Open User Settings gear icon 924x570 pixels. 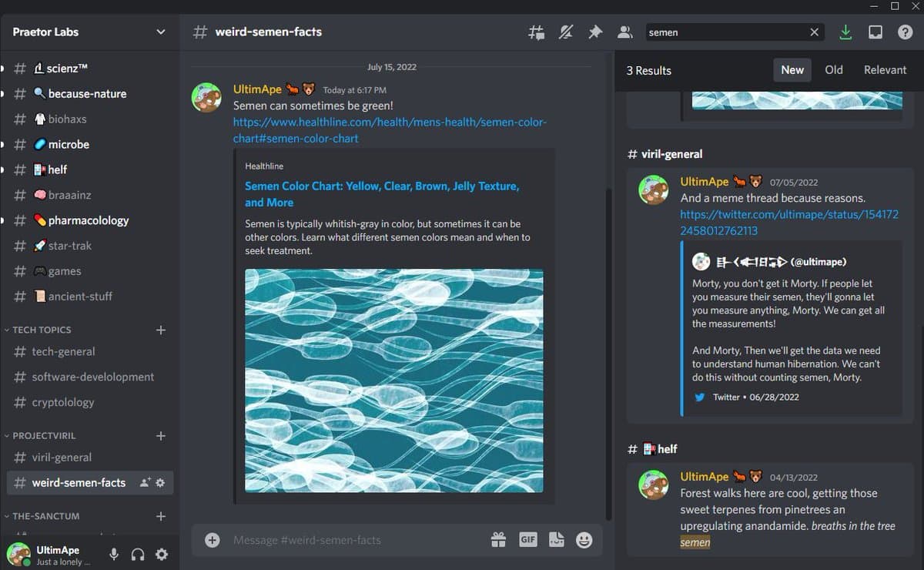coord(162,555)
